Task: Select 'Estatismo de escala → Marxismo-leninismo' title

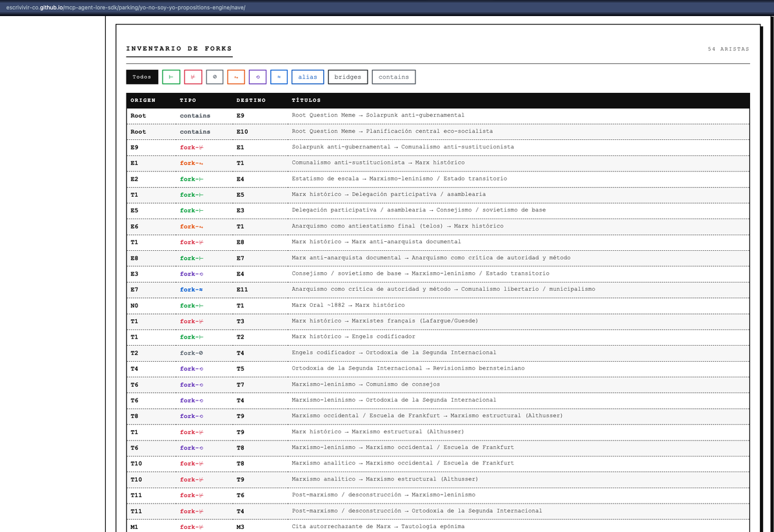Action: click(399, 179)
